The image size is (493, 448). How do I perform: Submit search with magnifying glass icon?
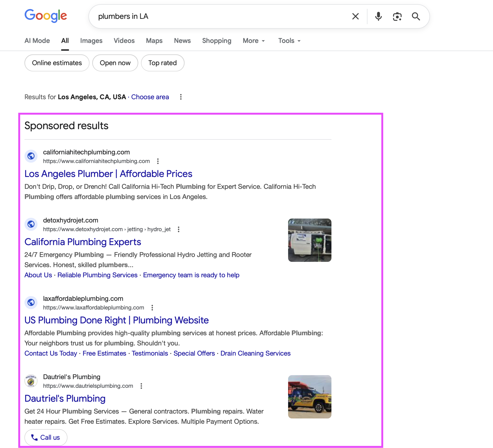[416, 16]
